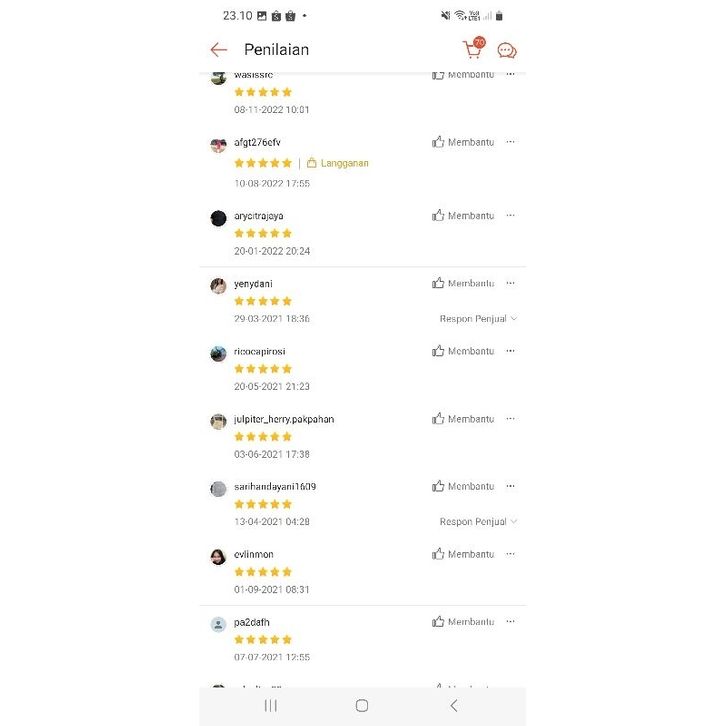726x726 pixels.
Task: Open the three-dot menu on pa2dafh's review
Action: pos(510,622)
